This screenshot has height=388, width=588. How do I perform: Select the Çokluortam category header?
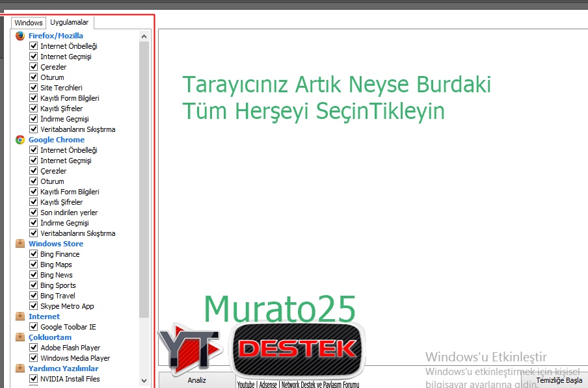pos(50,337)
